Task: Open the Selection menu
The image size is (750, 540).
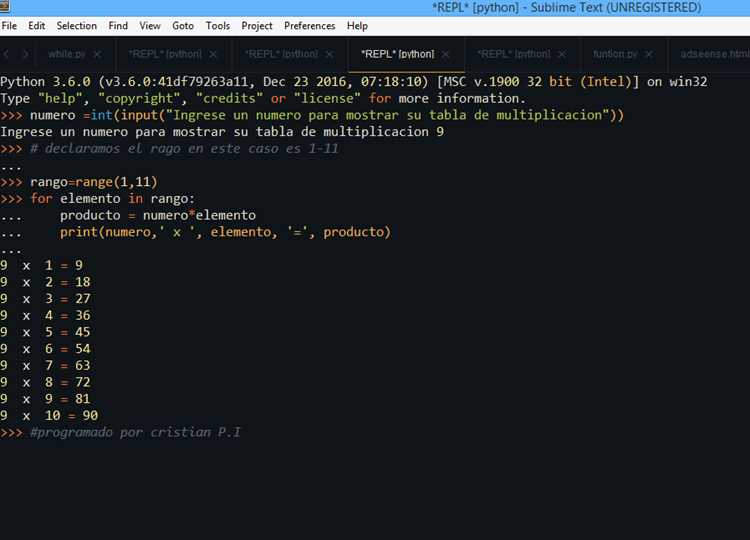Action: click(x=77, y=26)
